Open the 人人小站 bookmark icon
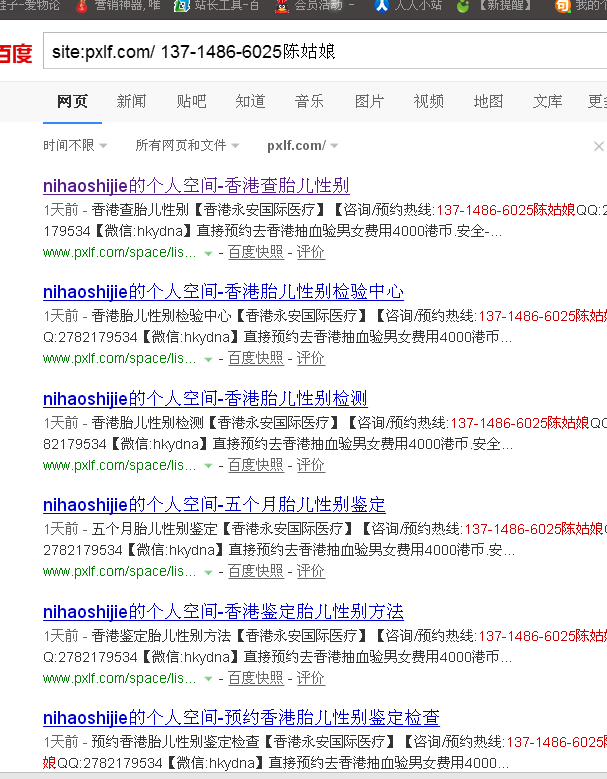The width and height of the screenshot is (607, 779). (381, 6)
